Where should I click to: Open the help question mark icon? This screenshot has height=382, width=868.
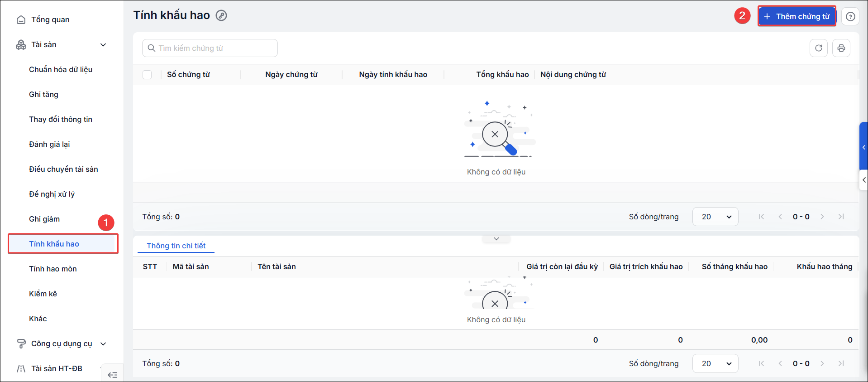coord(850,16)
